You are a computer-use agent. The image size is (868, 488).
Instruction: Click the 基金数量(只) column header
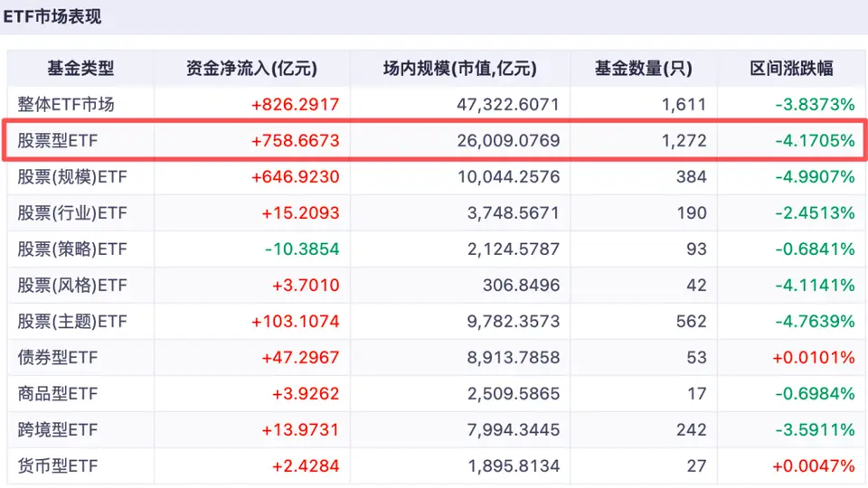pyautogui.click(x=643, y=68)
